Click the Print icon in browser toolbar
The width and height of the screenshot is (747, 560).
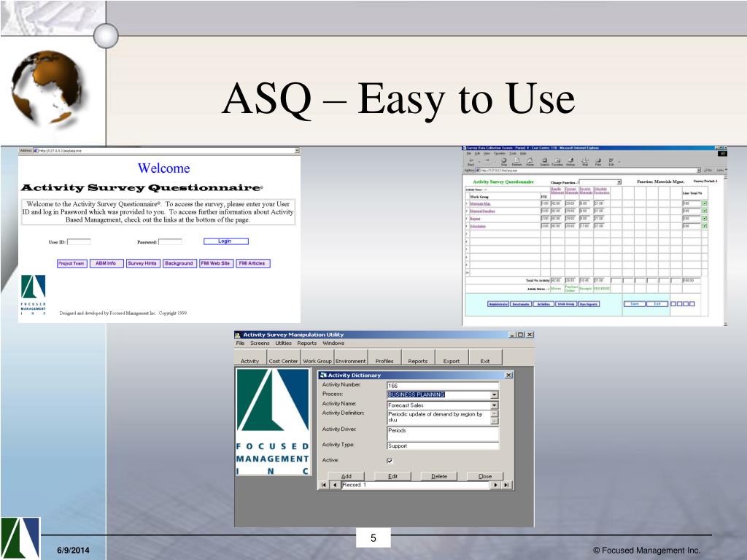[598, 160]
